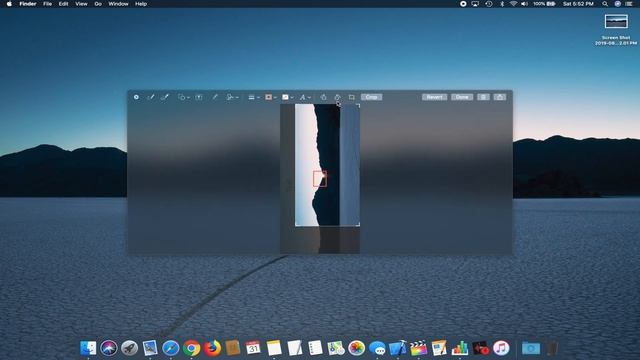This screenshot has height=360, width=640.
Task: Open the Finder menu
Action: 28,4
